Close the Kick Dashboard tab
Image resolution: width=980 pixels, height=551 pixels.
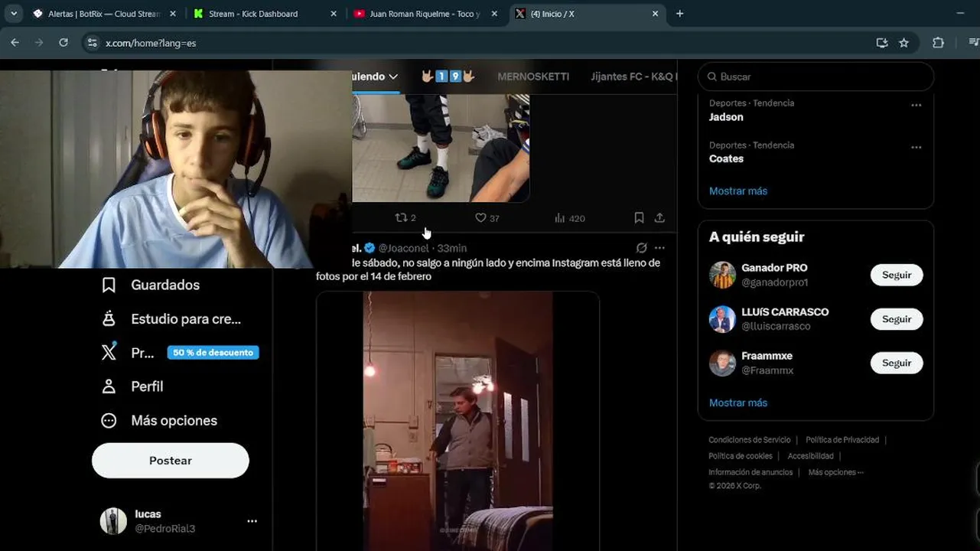334,14
